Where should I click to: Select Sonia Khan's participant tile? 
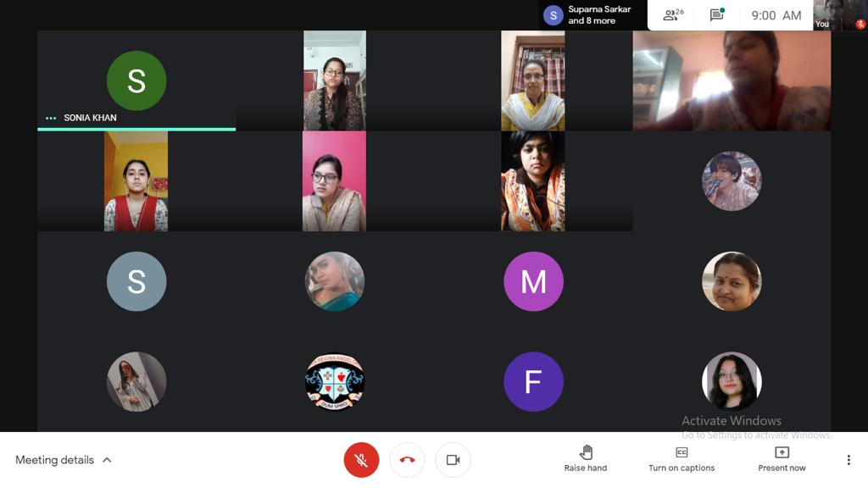pyautogui.click(x=136, y=81)
